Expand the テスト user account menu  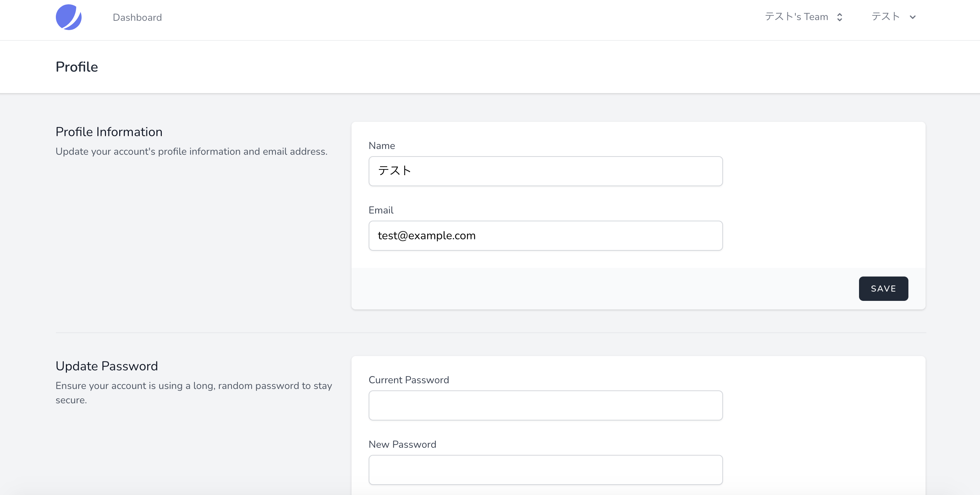(886, 17)
